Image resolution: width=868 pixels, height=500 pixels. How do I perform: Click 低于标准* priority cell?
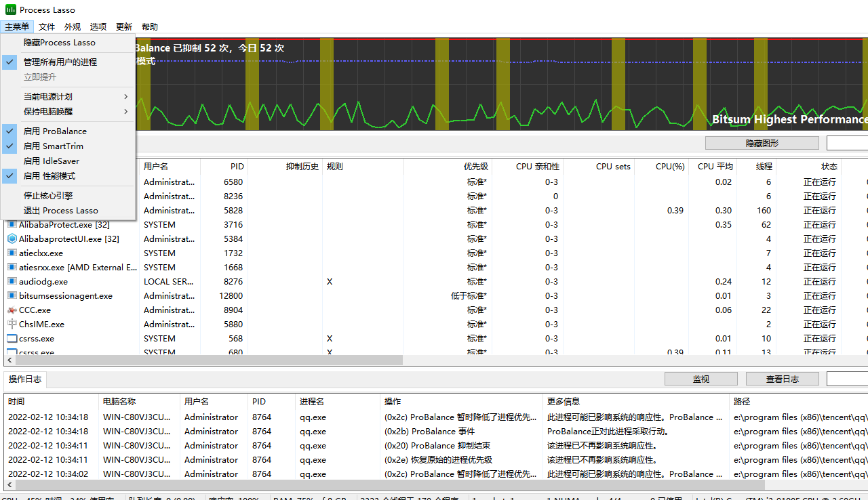[469, 295]
